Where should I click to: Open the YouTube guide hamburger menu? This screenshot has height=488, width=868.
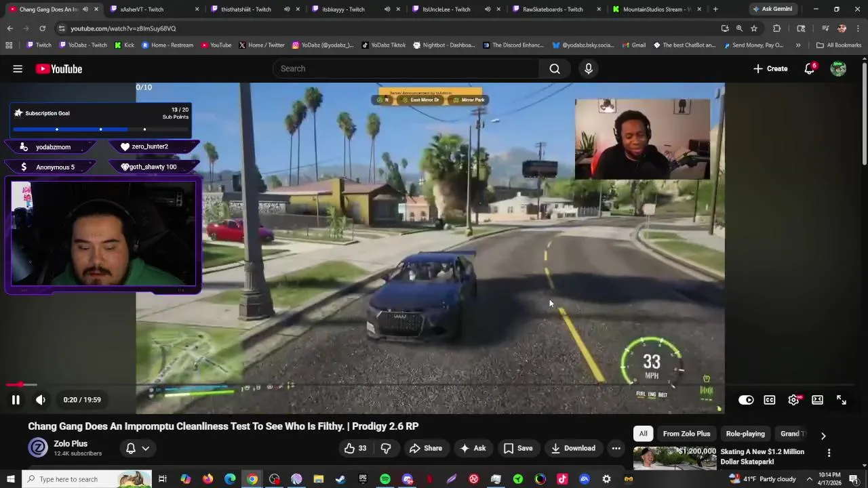click(x=18, y=68)
